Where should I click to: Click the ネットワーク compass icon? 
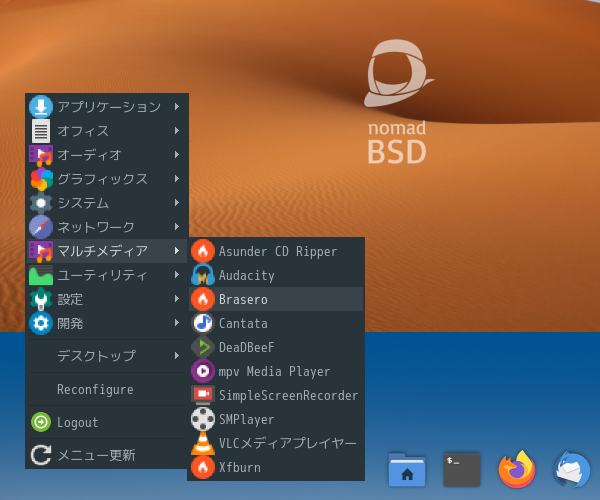[41, 227]
